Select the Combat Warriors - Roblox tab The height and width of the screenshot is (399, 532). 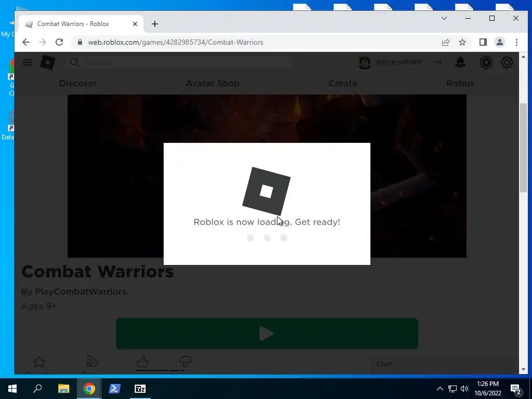click(x=81, y=24)
